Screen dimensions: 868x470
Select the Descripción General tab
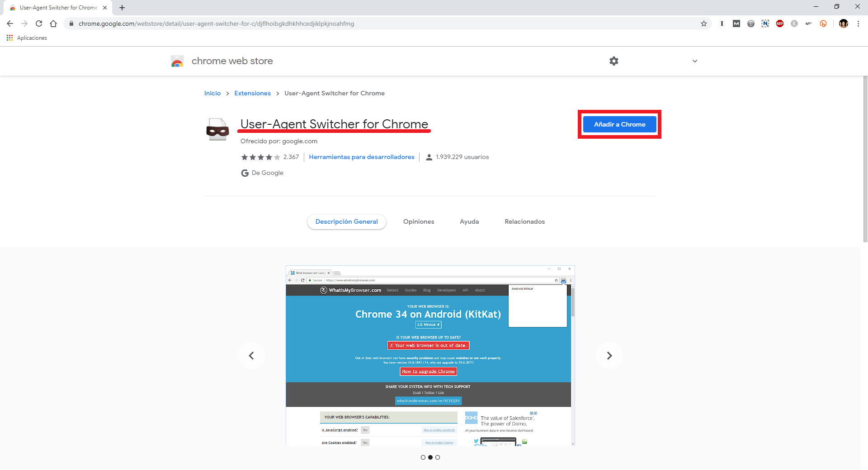click(347, 221)
